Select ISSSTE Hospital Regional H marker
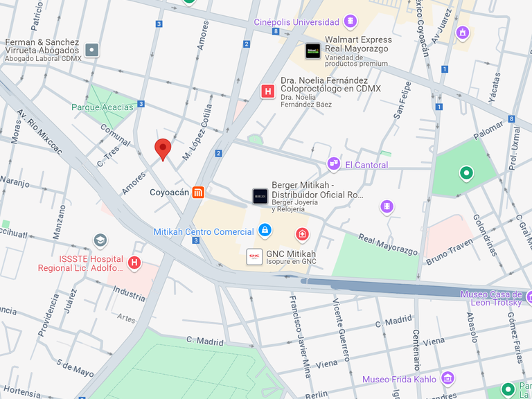Image resolution: width=532 pixels, height=399 pixels. pyautogui.click(x=134, y=263)
